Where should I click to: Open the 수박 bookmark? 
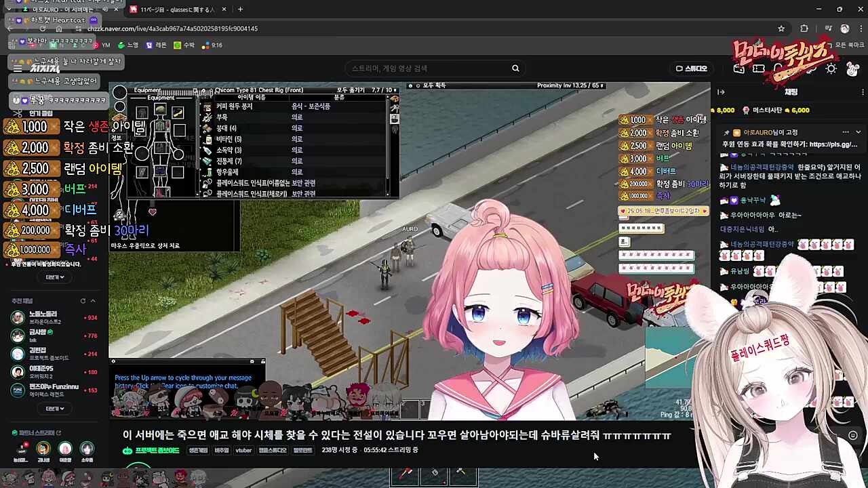tap(184, 45)
